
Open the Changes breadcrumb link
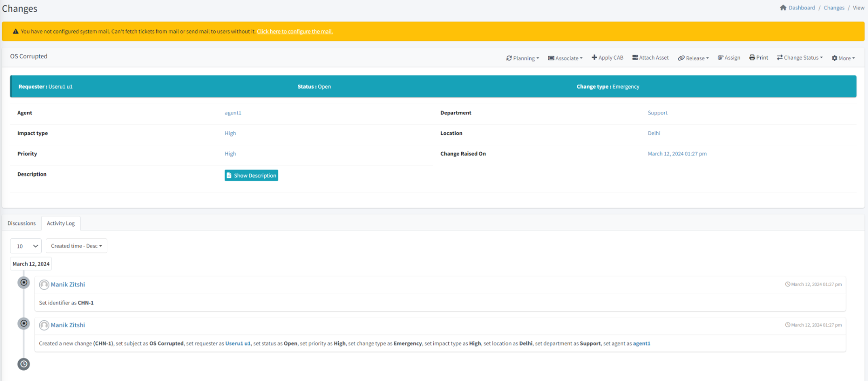834,8
